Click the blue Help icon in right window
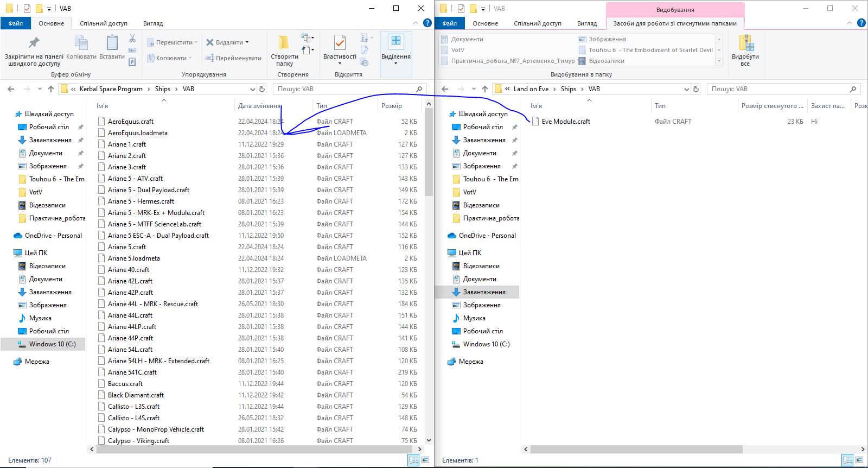This screenshot has height=468, width=868. pos(861,23)
